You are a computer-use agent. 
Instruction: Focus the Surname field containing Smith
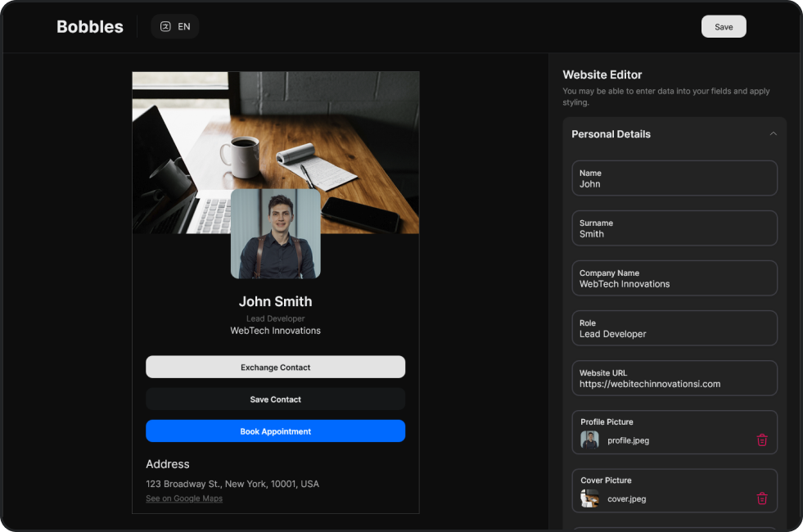pyautogui.click(x=674, y=228)
